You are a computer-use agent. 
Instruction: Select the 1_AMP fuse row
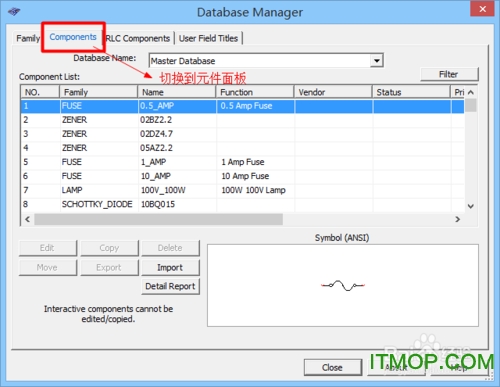pyautogui.click(x=243, y=162)
